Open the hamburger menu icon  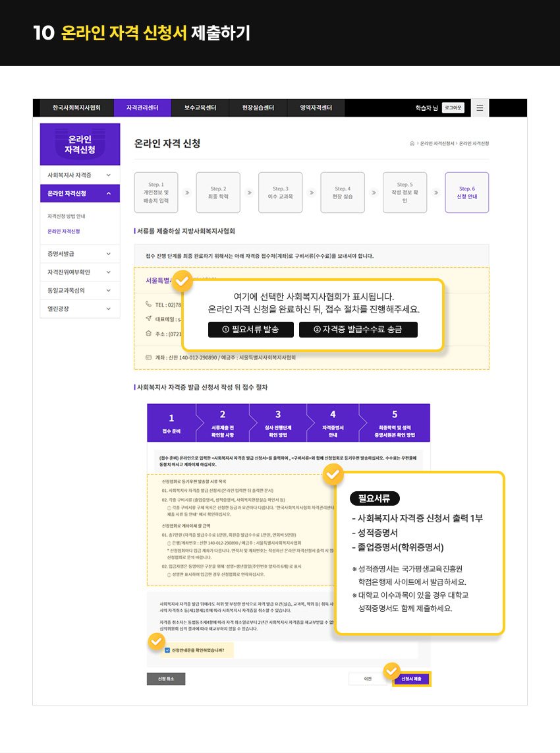480,108
